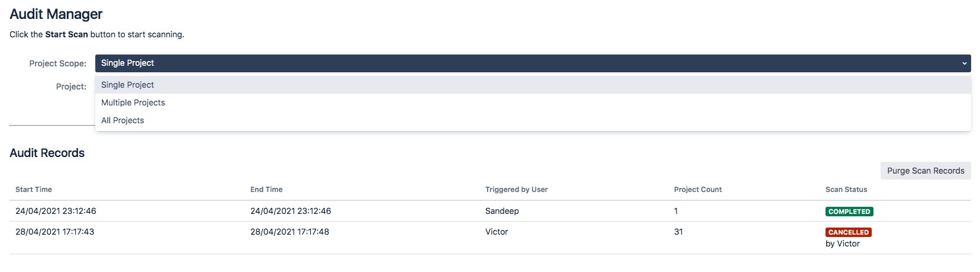Click the Project Count column header
The width and height of the screenshot is (980, 272).
698,190
